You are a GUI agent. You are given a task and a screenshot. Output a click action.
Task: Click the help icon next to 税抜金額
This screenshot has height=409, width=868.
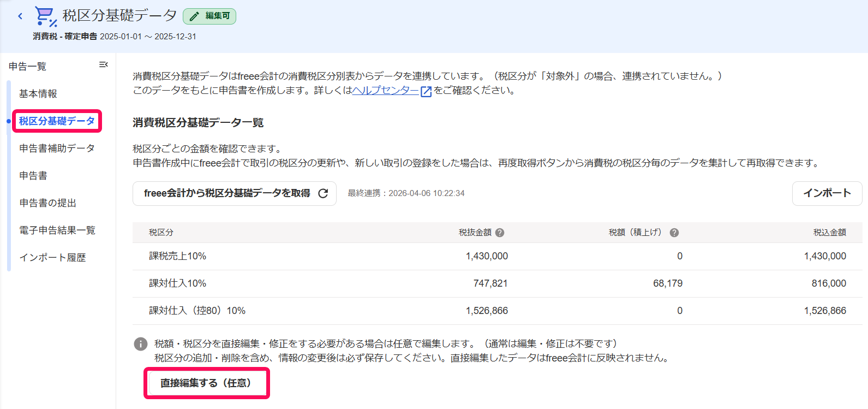click(x=500, y=233)
